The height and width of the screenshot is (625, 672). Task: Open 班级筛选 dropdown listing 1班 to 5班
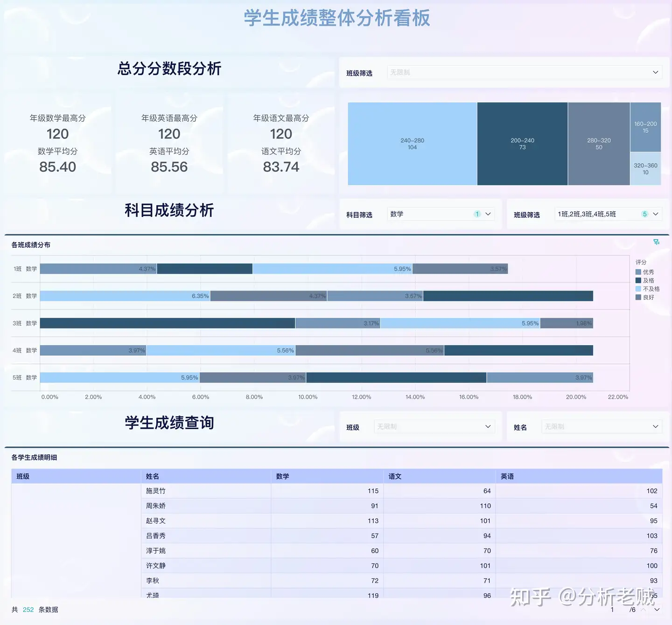click(608, 214)
